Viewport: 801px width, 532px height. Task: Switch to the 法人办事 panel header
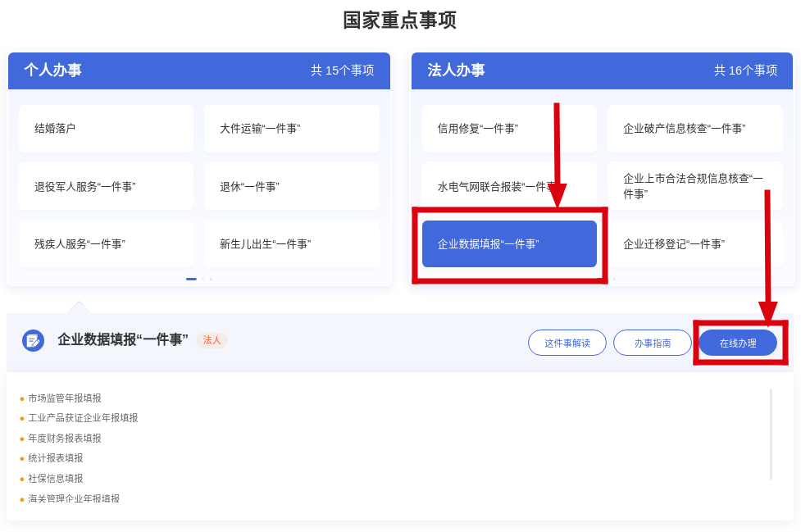coord(457,70)
